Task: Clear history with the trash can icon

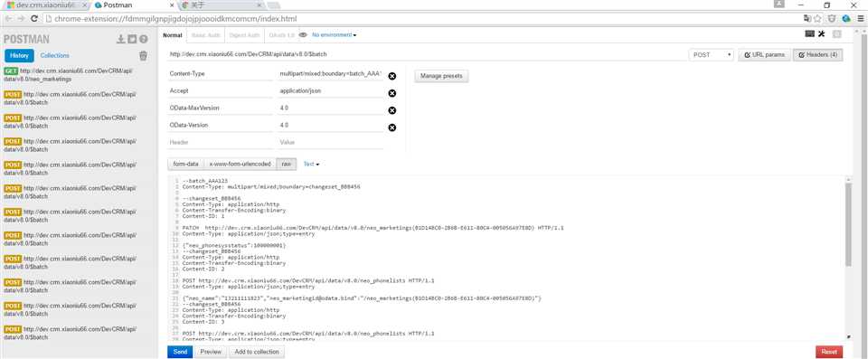Action: [143, 55]
